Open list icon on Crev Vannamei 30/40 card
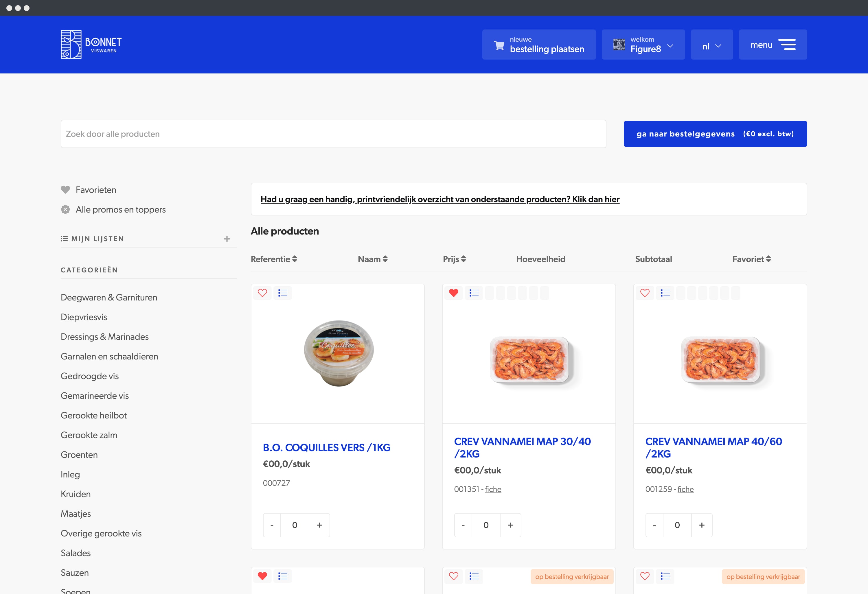 (x=474, y=293)
